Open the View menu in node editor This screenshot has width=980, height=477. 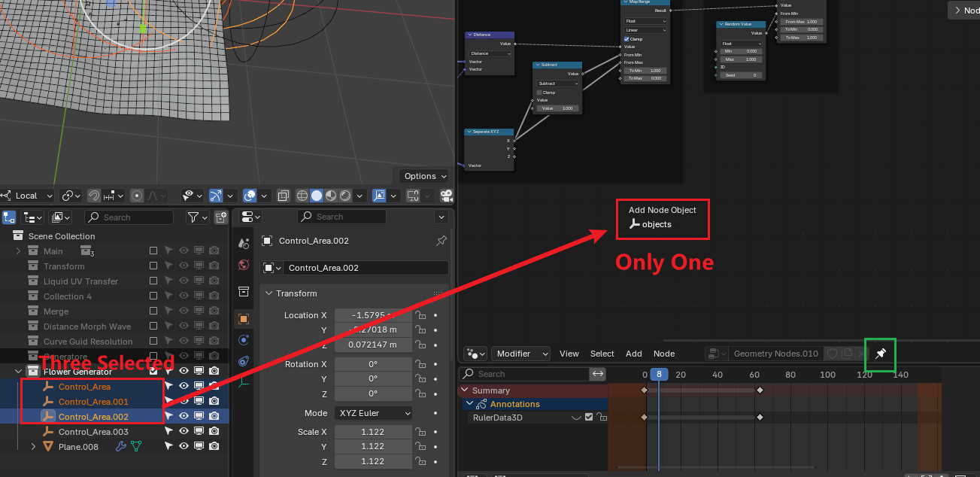click(x=569, y=354)
